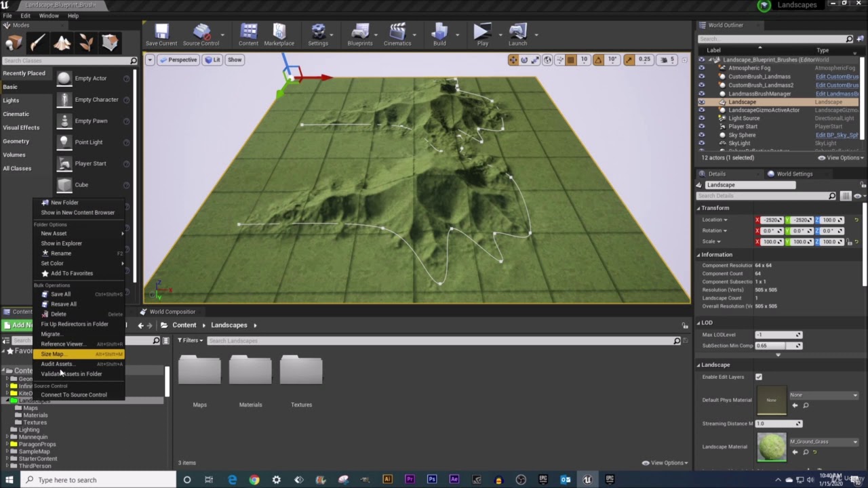This screenshot has width=868, height=488.
Task: Select the Place mode icon
Action: click(x=13, y=43)
